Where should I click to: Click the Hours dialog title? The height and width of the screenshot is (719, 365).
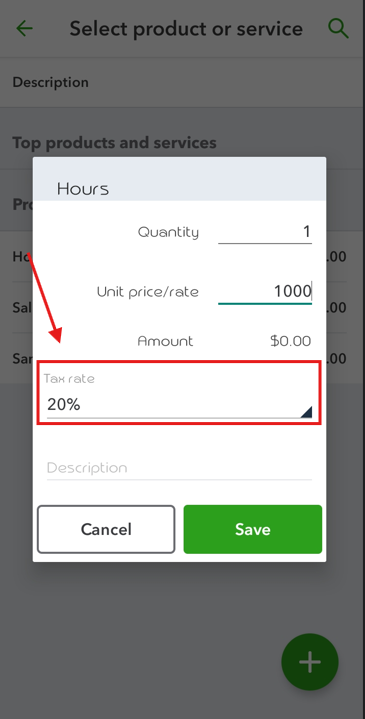click(83, 189)
